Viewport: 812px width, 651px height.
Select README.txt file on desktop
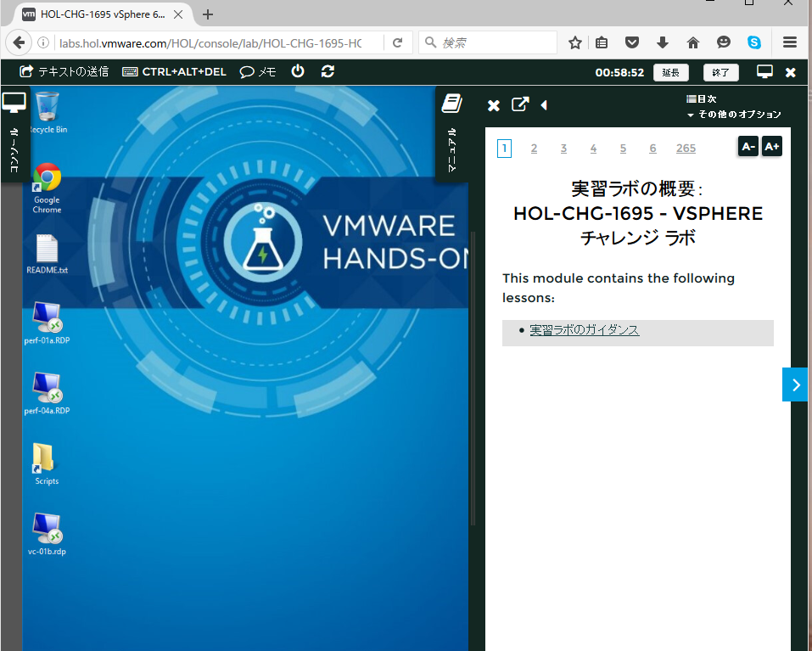tap(48, 254)
